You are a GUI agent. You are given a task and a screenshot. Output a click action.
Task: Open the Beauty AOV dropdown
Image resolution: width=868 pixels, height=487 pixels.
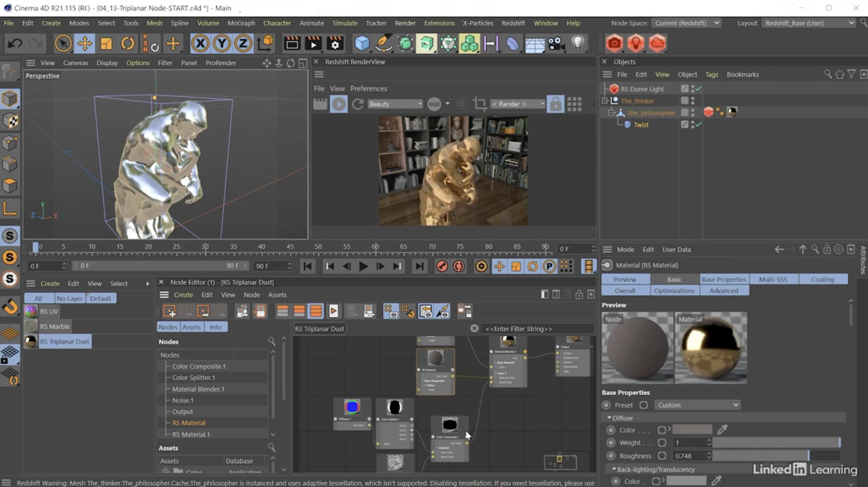(395, 104)
